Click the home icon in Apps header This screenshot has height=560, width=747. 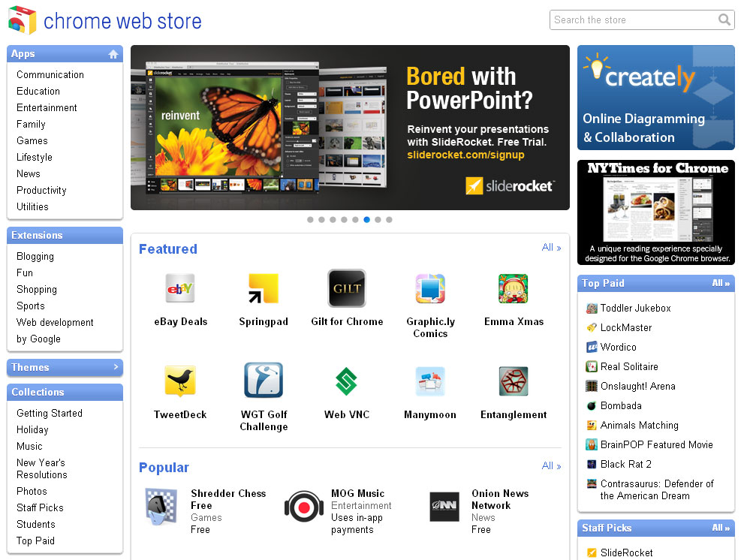(113, 54)
